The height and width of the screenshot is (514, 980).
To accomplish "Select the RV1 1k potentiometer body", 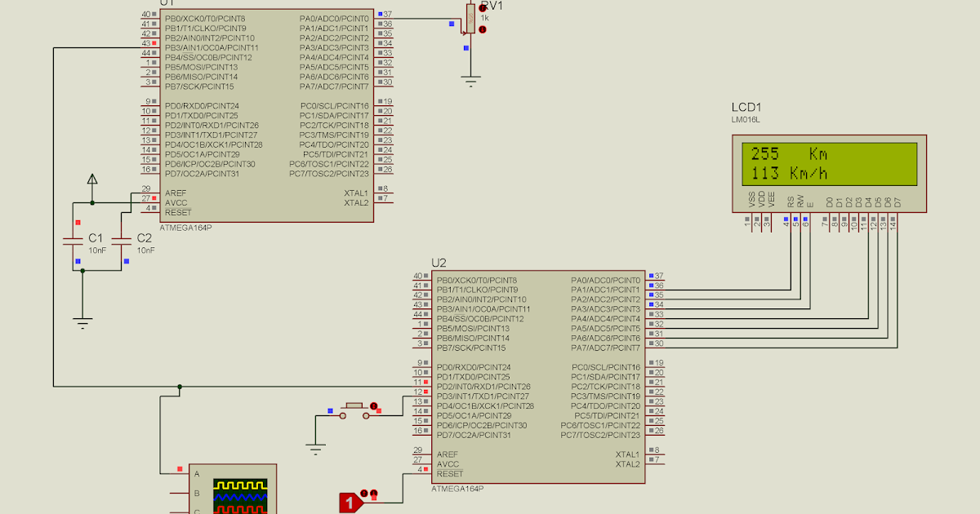I will pos(470,20).
